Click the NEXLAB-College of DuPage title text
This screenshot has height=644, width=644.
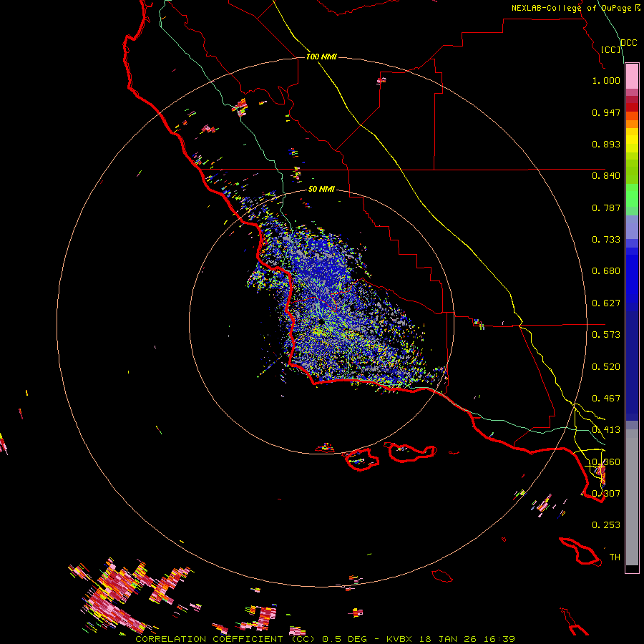pos(575,8)
